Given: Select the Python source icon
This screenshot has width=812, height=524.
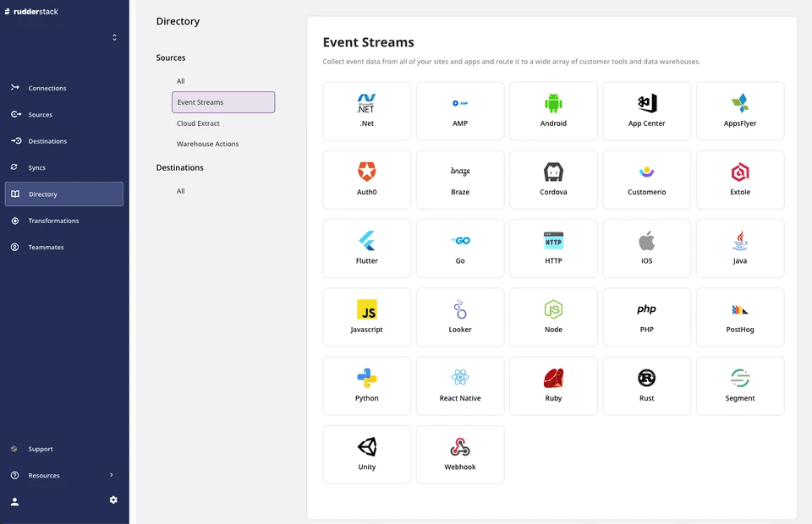Looking at the screenshot, I should [x=366, y=378].
